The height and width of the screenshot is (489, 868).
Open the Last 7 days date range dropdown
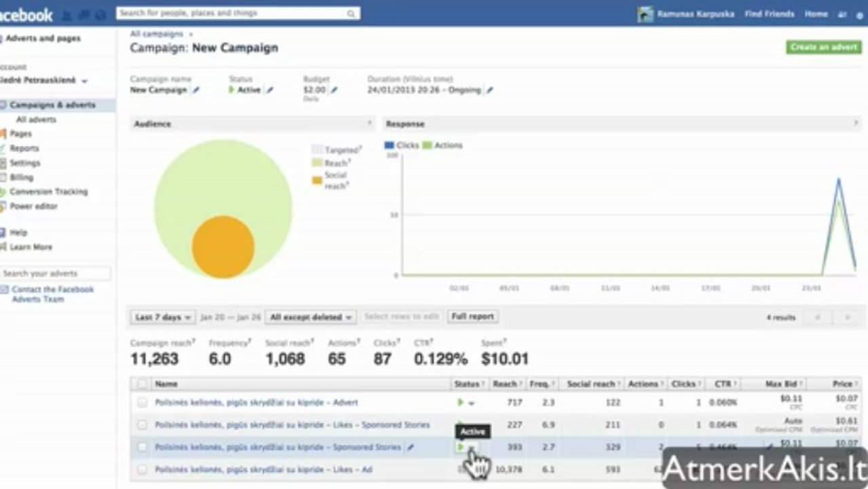[x=163, y=317]
